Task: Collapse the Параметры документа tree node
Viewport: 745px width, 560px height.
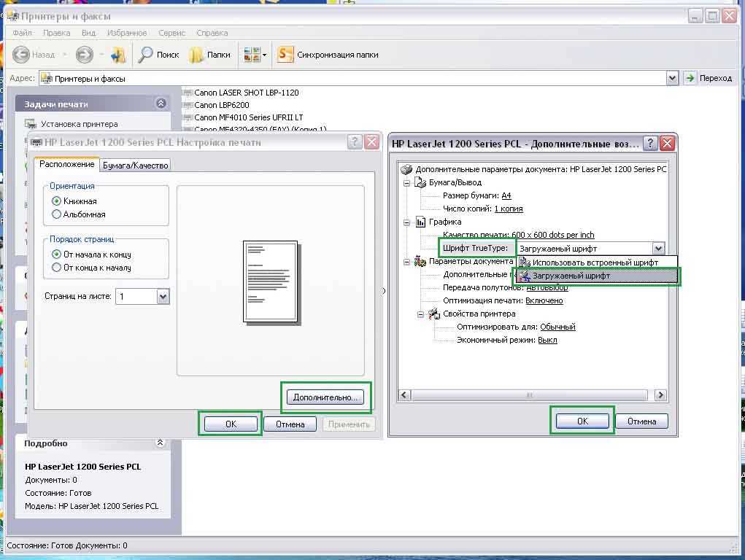Action: [x=406, y=262]
